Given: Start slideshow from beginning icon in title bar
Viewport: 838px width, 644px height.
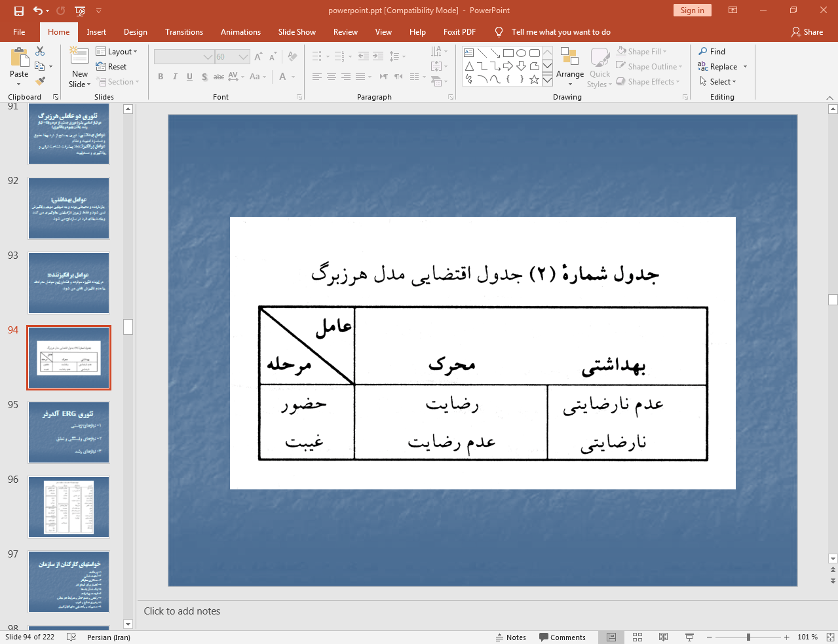Looking at the screenshot, I should point(80,10).
